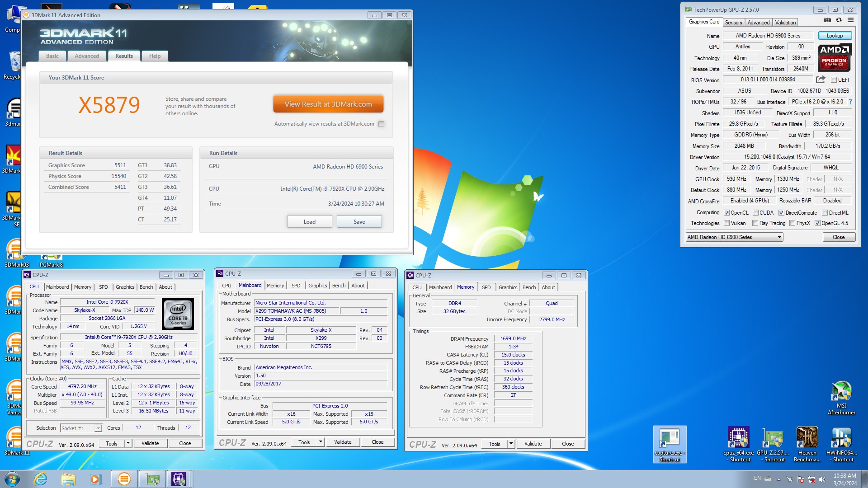Take a GPU-Z screenshot with the camera icon

click(x=827, y=20)
